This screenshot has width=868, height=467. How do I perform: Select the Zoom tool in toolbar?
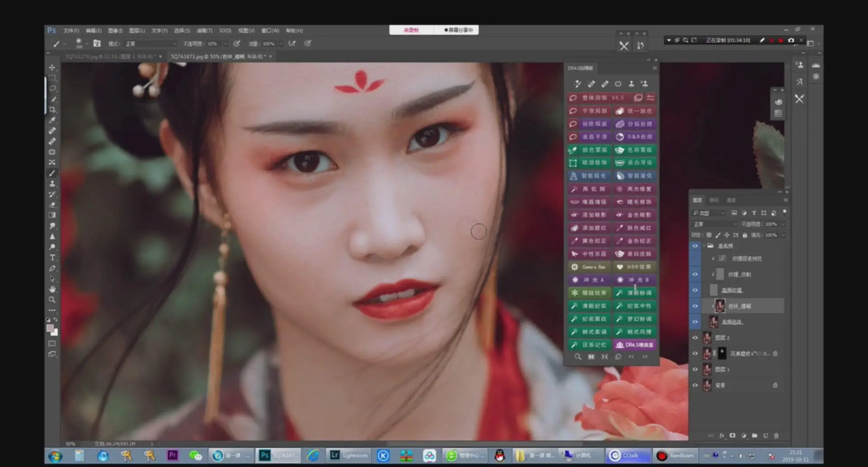pyautogui.click(x=52, y=300)
